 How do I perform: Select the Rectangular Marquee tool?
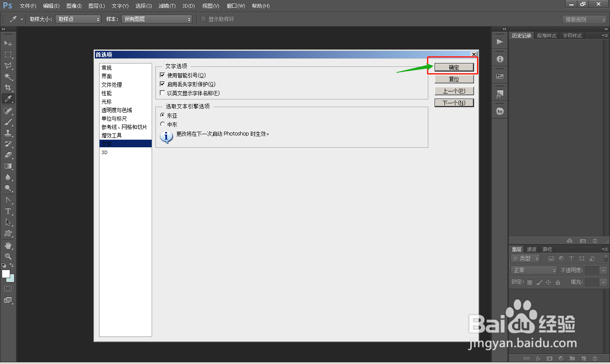(x=8, y=54)
